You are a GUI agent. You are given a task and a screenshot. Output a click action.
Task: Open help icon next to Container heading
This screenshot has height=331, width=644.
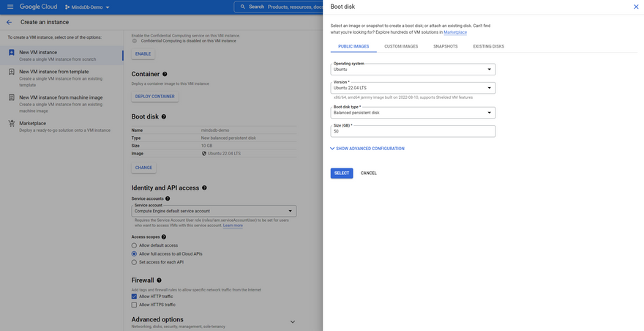(165, 74)
